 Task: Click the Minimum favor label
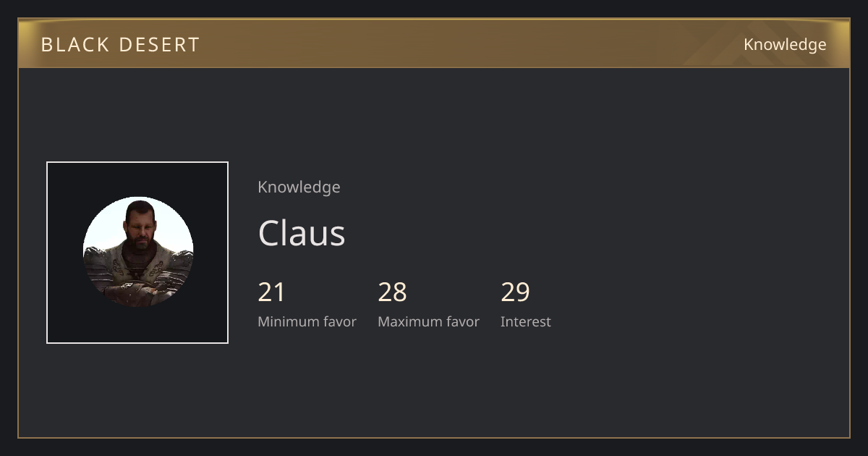[x=307, y=321]
